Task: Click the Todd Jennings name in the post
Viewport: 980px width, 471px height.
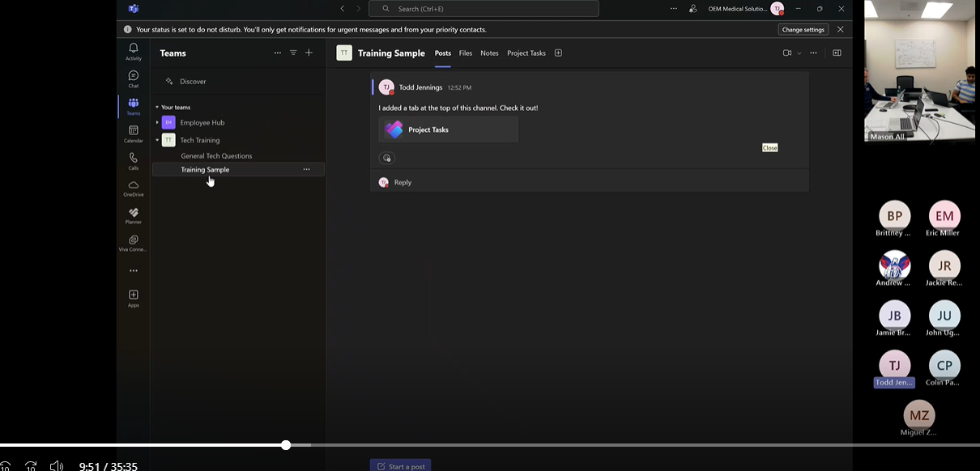Action: tap(420, 87)
